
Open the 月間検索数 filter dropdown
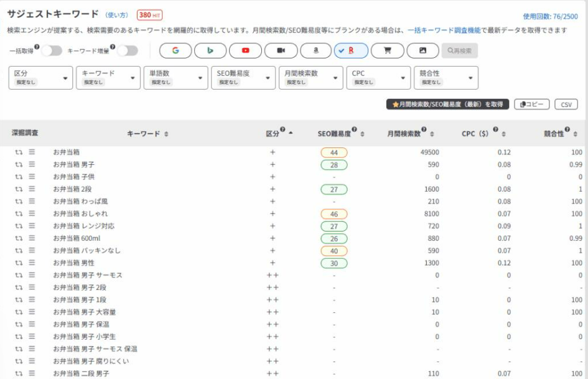(x=311, y=78)
